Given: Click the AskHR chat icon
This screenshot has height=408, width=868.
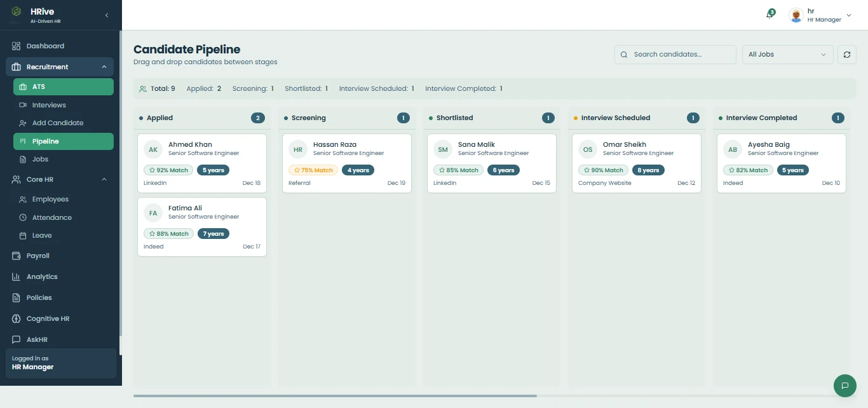Looking at the screenshot, I should pyautogui.click(x=17, y=339).
